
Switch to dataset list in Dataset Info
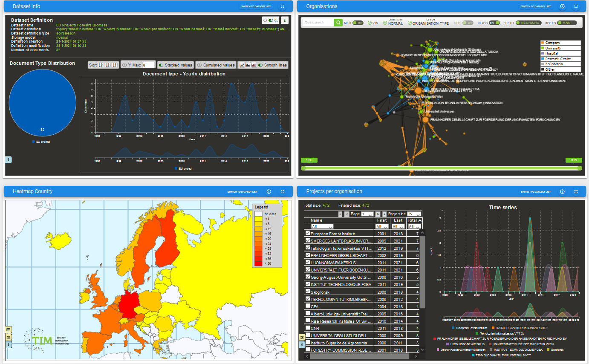tap(256, 6)
